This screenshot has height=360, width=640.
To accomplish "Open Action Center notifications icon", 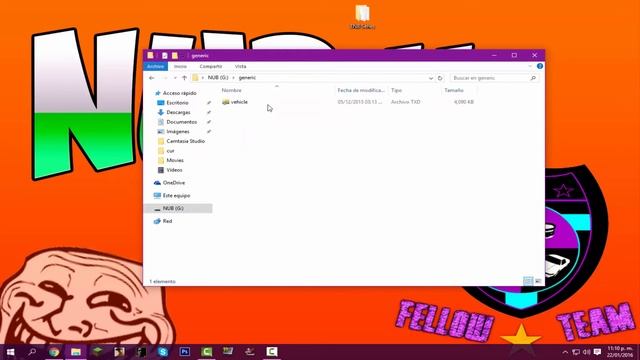I will [x=598, y=352].
